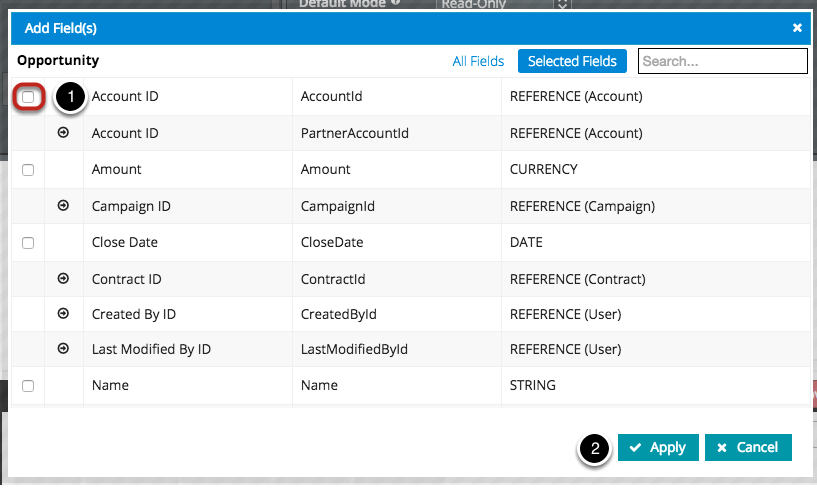817x489 pixels.
Task: Open Created By ID related fields arrow
Action: [64, 314]
